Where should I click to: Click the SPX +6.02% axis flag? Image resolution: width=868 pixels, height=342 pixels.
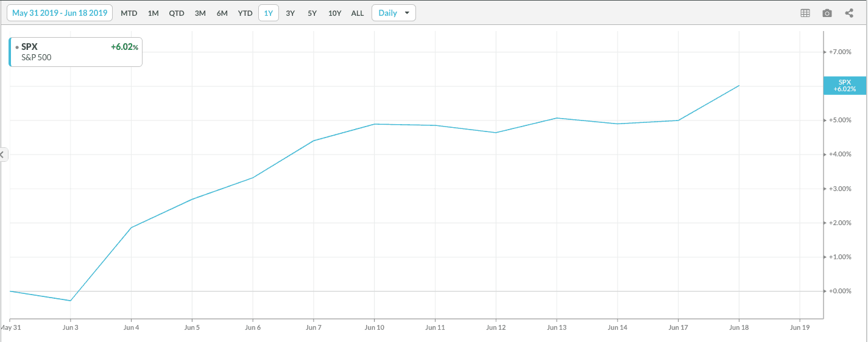[x=845, y=85]
